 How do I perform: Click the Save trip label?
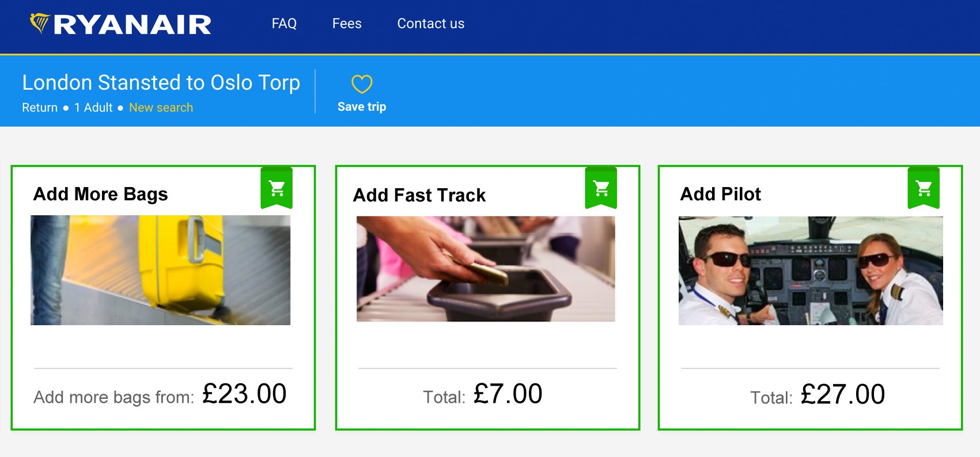362,107
